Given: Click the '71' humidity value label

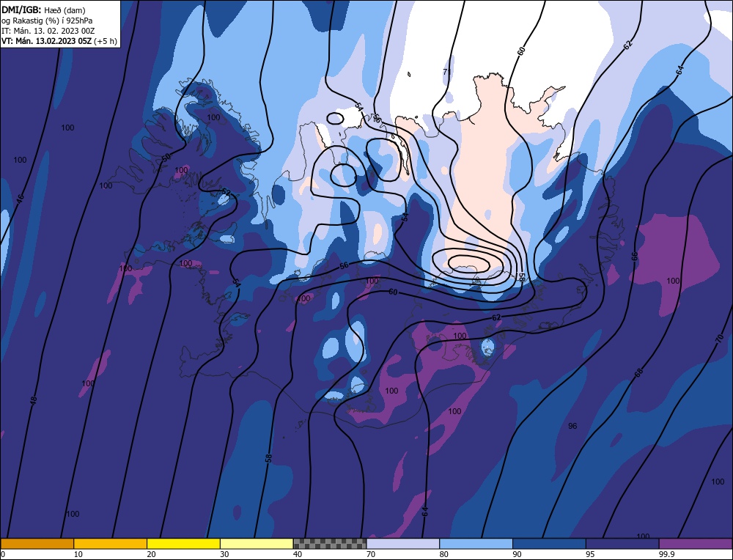Looking at the screenshot, I should point(446,72).
